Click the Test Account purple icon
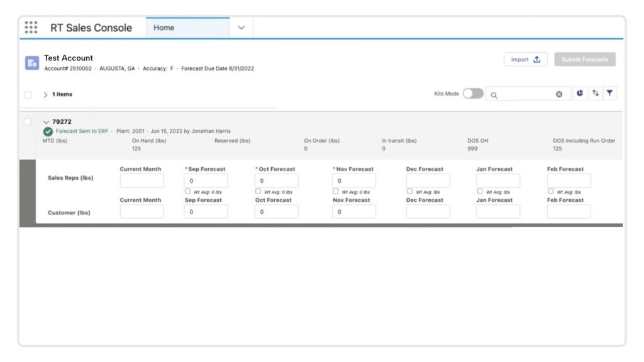The width and height of the screenshot is (644, 362). (x=32, y=63)
